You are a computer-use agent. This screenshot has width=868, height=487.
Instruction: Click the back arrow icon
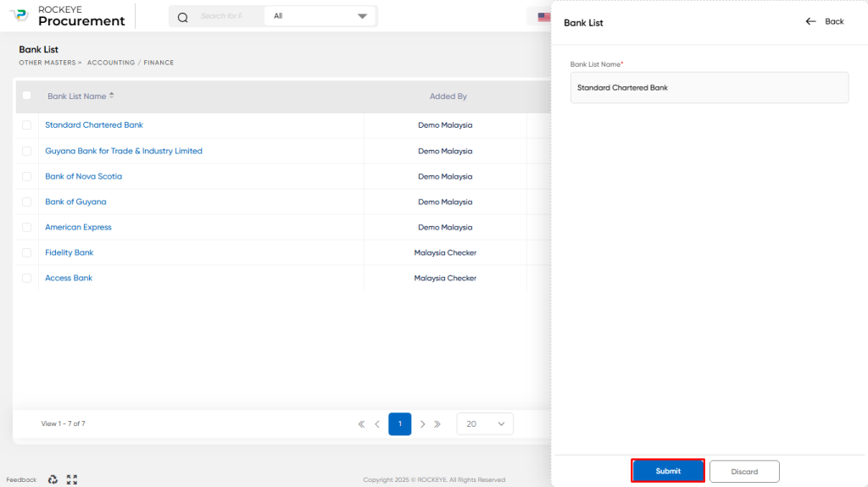[810, 21]
